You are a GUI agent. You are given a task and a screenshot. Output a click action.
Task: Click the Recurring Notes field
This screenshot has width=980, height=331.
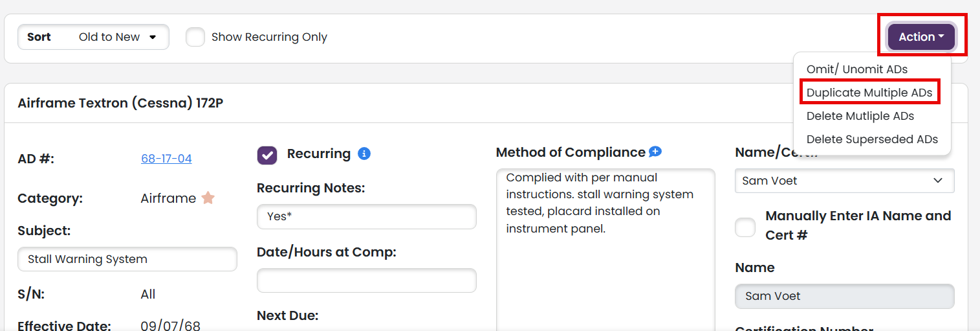coord(367,216)
